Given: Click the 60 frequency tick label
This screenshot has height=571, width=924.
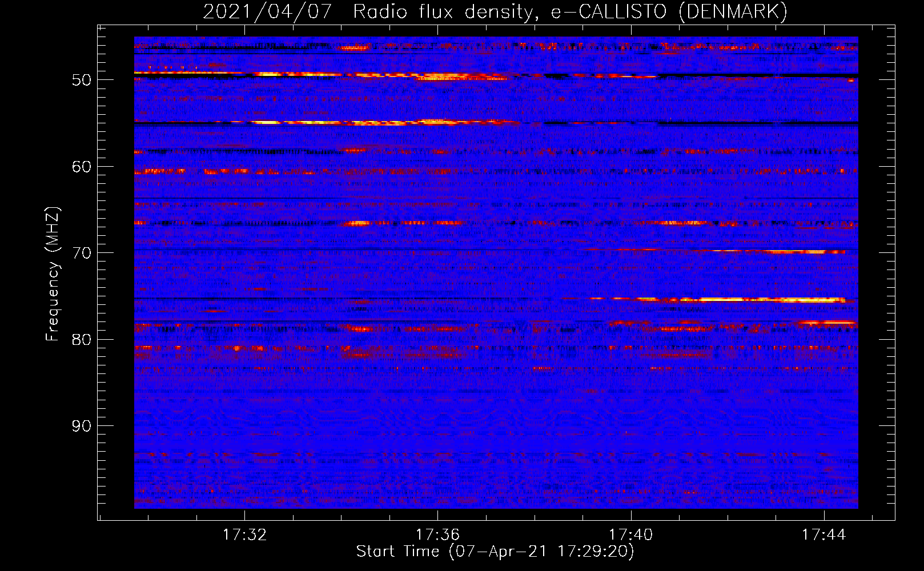Looking at the screenshot, I should pyautogui.click(x=82, y=167).
